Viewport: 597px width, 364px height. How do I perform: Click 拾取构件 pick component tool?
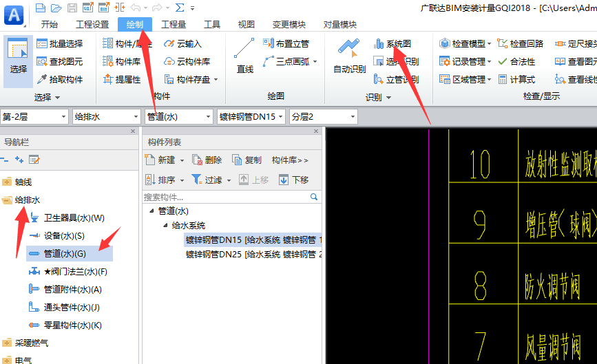tap(60, 80)
